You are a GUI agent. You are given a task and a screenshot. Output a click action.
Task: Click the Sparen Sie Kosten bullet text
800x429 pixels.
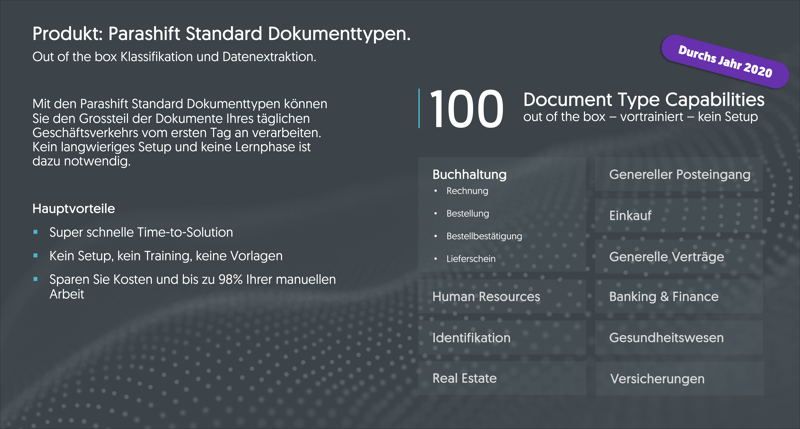pyautogui.click(x=192, y=287)
